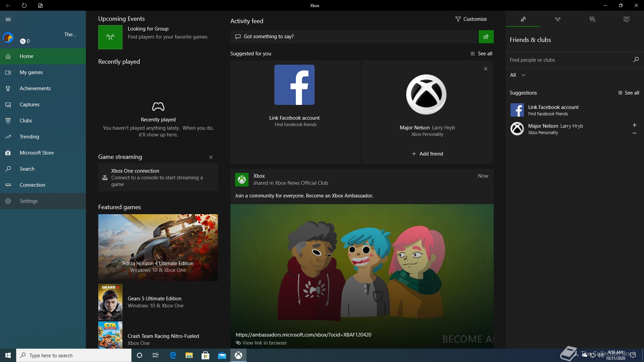Click the large Facebook logo card
Viewport: 644px width, 362px height.
294,85
